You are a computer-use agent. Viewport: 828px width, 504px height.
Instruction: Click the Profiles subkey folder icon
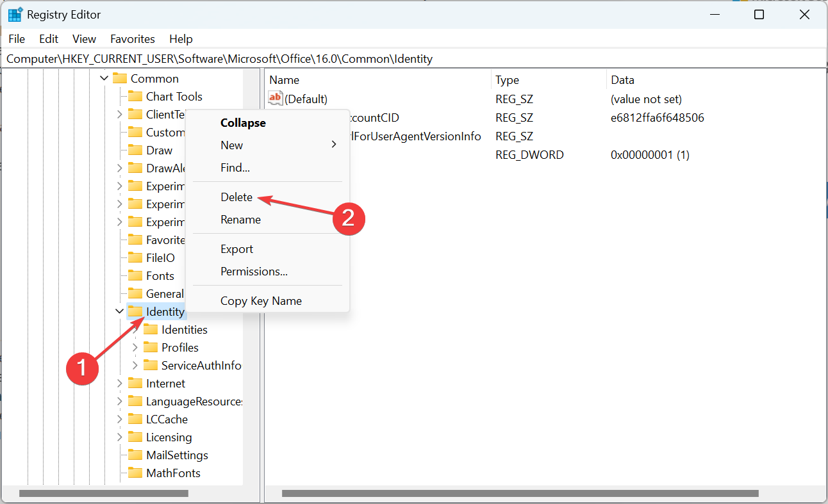[x=150, y=347]
